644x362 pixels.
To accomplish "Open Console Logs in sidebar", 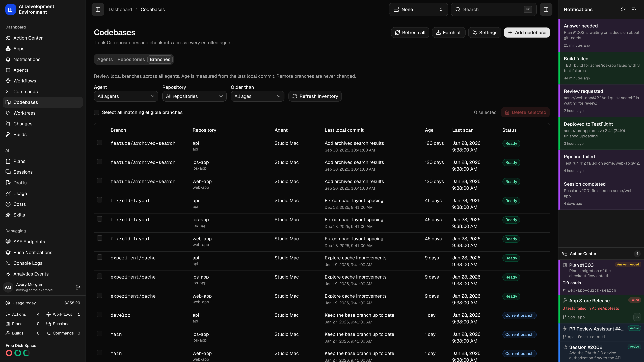I will pyautogui.click(x=43, y=263).
